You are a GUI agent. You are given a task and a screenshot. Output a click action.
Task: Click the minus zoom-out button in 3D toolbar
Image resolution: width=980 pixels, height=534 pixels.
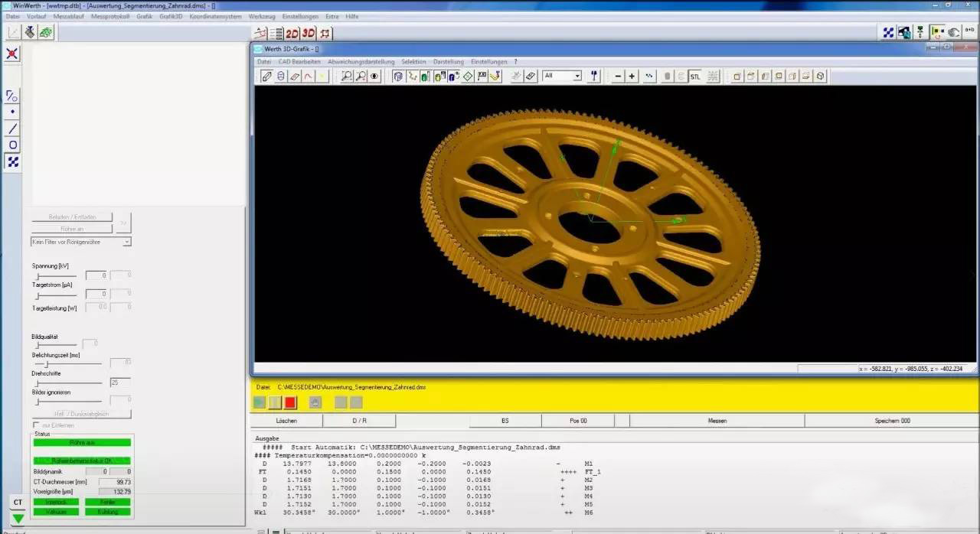coord(618,76)
